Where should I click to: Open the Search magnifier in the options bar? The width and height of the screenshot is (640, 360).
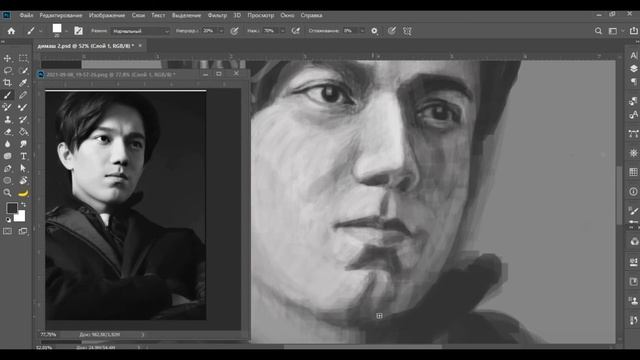[598, 31]
